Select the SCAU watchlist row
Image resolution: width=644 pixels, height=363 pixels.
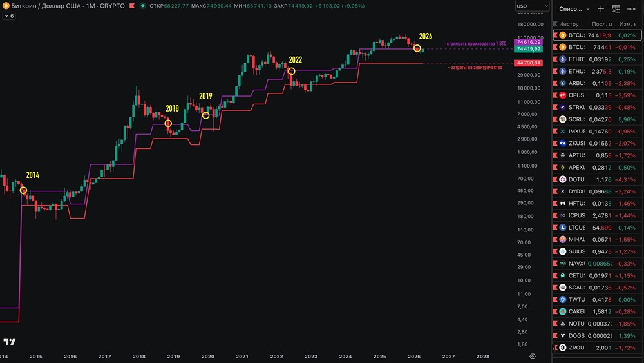click(597, 288)
